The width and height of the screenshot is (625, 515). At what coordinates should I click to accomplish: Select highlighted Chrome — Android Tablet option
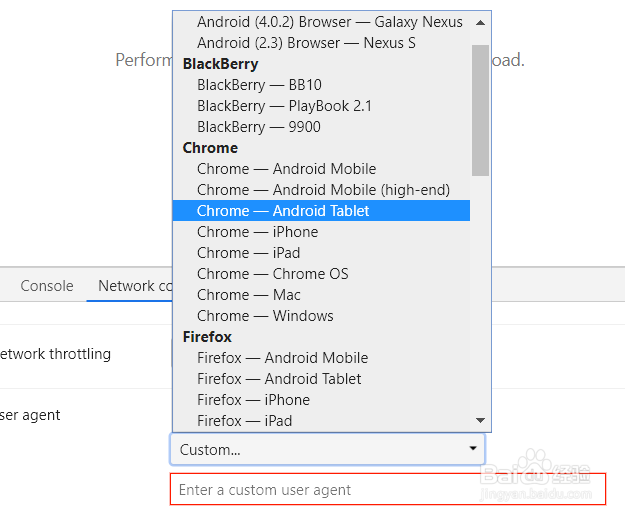coord(321,210)
